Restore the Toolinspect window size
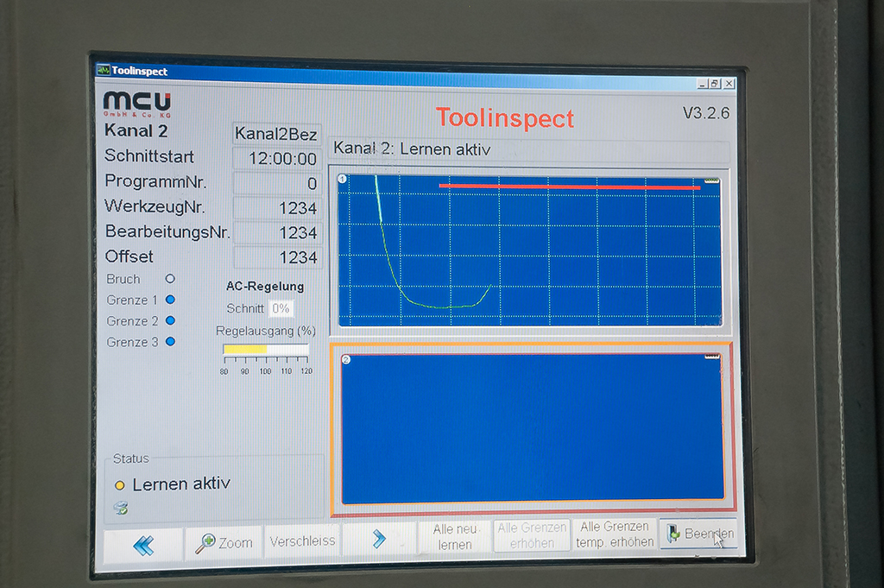The width and height of the screenshot is (884, 588). tap(715, 84)
